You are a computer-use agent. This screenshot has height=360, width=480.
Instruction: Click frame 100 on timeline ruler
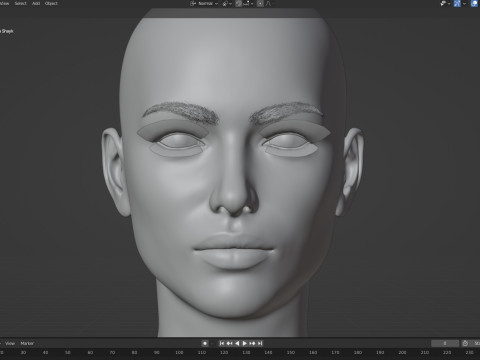point(179,352)
